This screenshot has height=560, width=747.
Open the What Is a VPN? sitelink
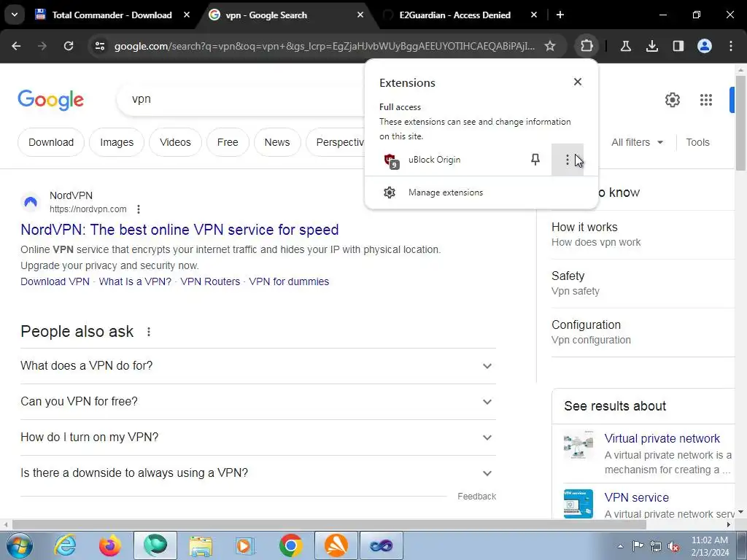click(135, 281)
